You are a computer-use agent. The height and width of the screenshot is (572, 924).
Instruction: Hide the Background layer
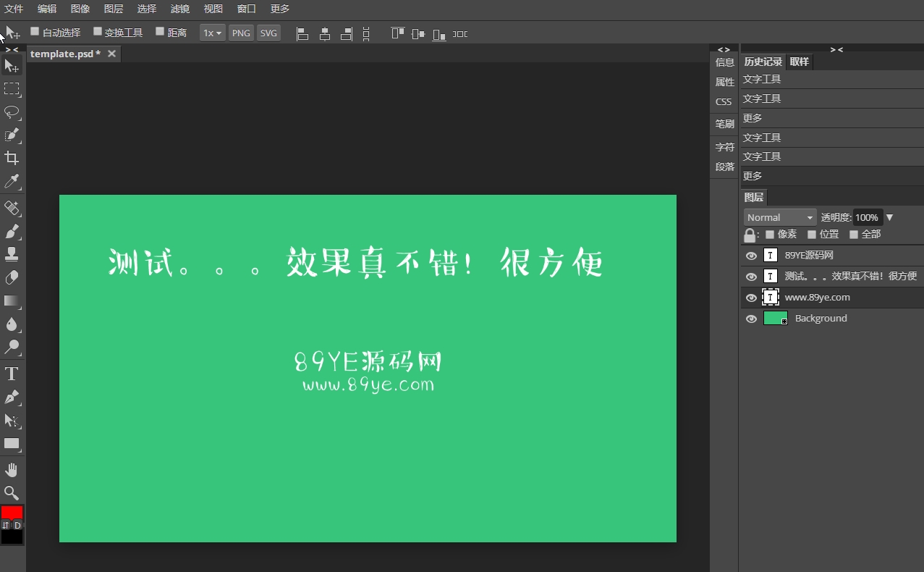pyautogui.click(x=751, y=319)
